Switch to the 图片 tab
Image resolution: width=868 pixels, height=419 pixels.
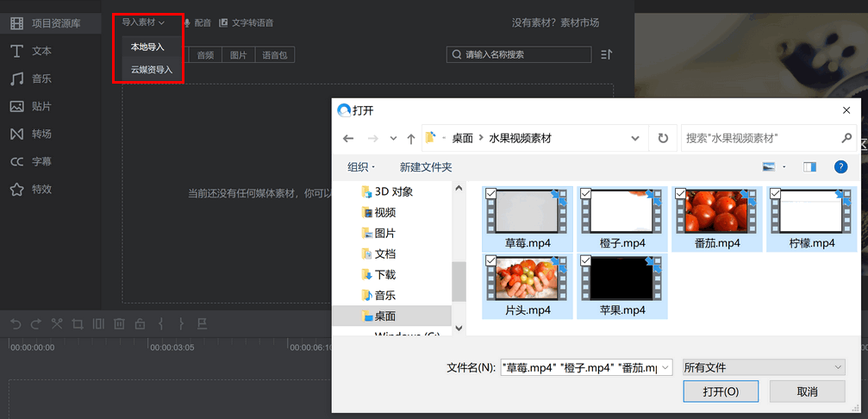click(238, 55)
